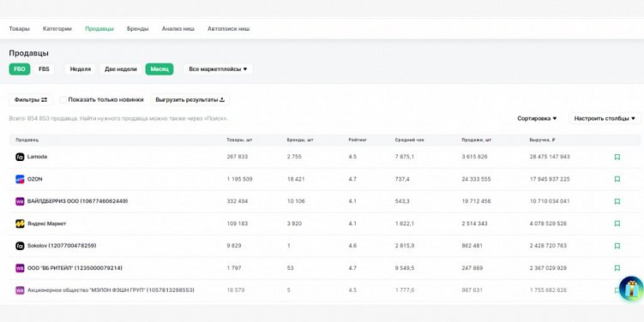644x322 pixels.
Task: Click the Яндекс Маркет logo icon
Action: (20, 224)
